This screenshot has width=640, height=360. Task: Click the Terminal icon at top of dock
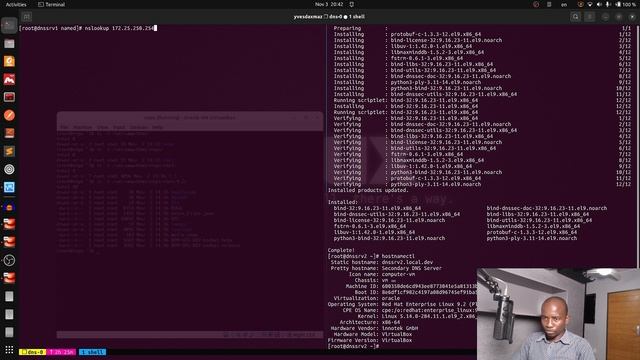[9, 25]
